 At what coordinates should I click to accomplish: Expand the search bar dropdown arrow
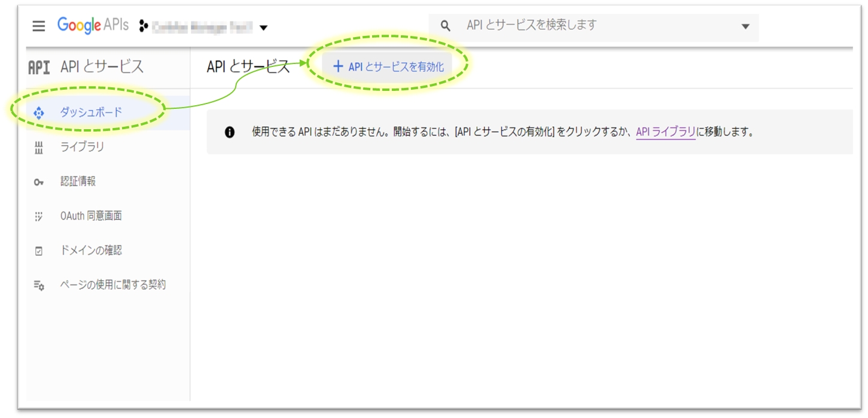745,26
